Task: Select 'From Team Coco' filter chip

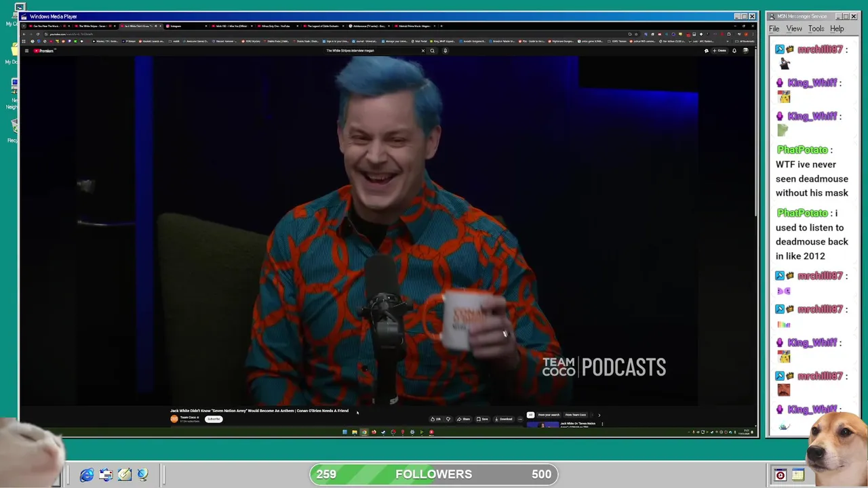Action: (576, 415)
